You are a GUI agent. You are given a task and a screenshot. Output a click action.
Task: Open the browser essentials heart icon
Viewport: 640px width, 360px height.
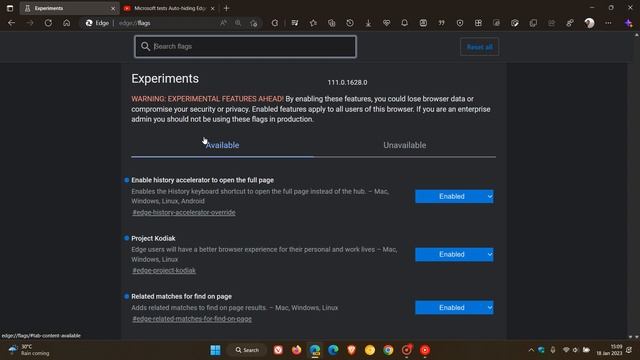pyautogui.click(x=386, y=23)
